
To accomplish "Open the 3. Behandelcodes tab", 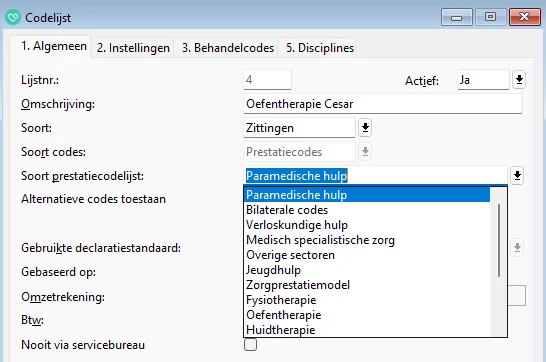I will click(x=228, y=48).
